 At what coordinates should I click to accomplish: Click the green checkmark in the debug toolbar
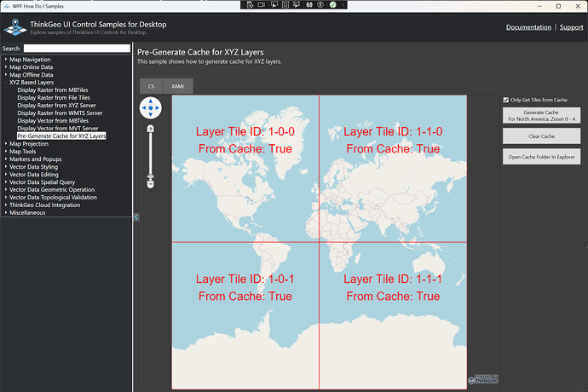click(x=332, y=5)
